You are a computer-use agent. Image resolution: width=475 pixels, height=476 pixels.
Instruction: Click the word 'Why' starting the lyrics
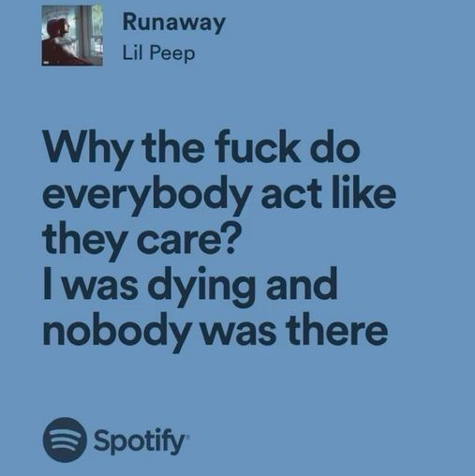click(88, 150)
